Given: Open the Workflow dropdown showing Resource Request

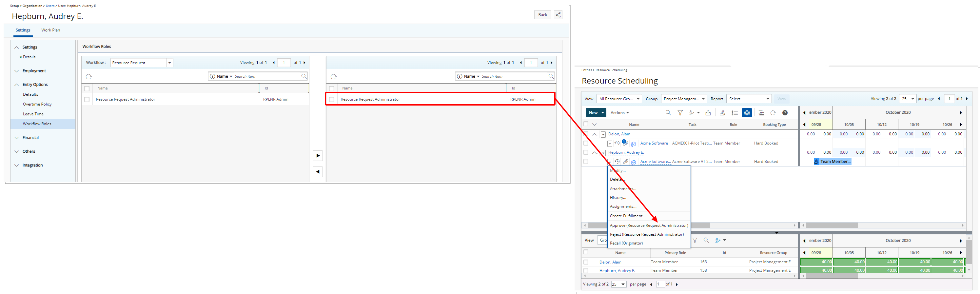Looking at the screenshot, I should 142,63.
